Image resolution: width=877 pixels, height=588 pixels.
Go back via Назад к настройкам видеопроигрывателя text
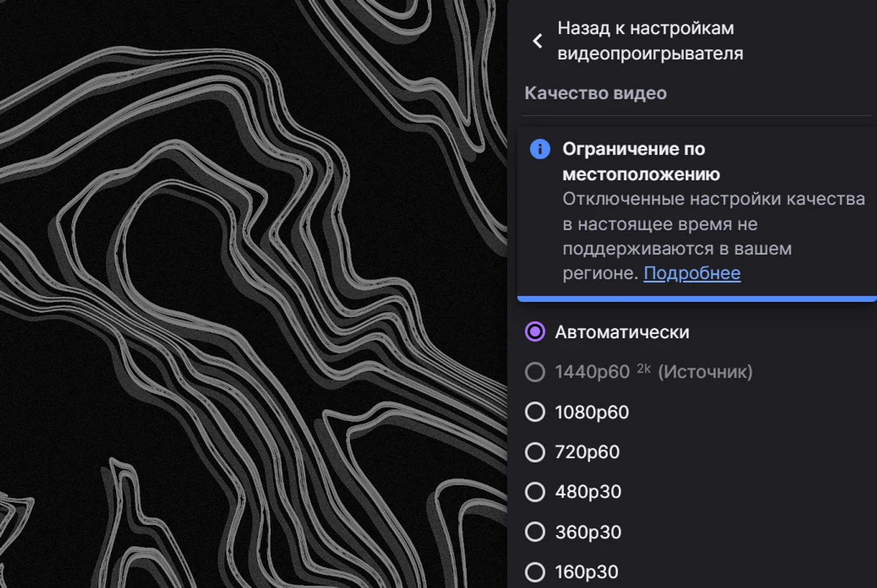(650, 41)
